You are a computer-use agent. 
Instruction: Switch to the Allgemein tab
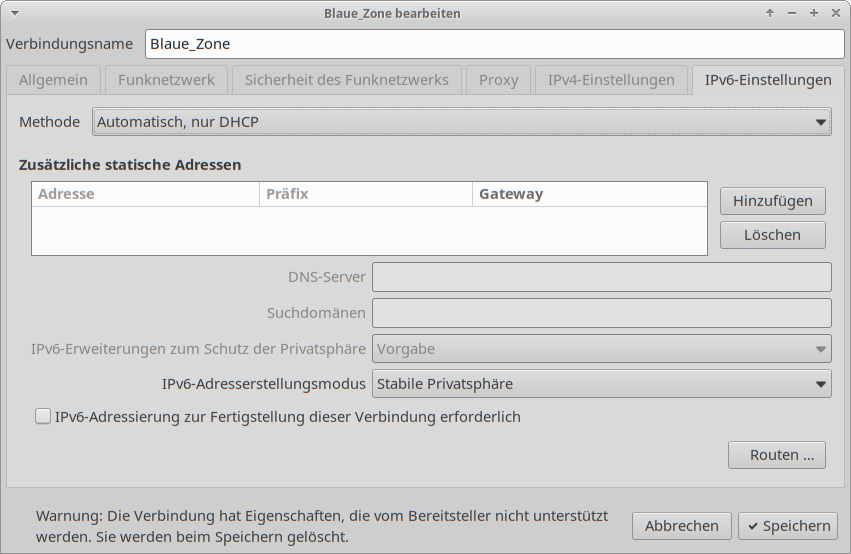coord(53,80)
